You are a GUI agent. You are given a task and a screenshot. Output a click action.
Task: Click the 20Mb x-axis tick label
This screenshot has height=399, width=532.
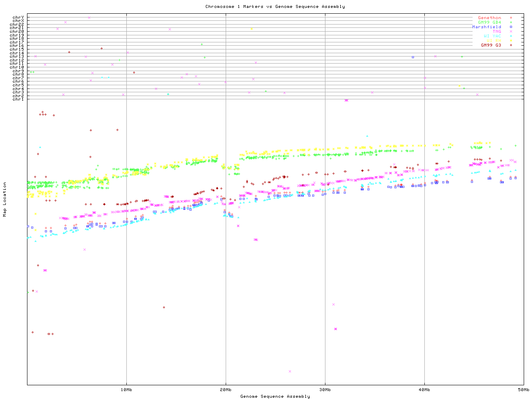click(x=226, y=390)
